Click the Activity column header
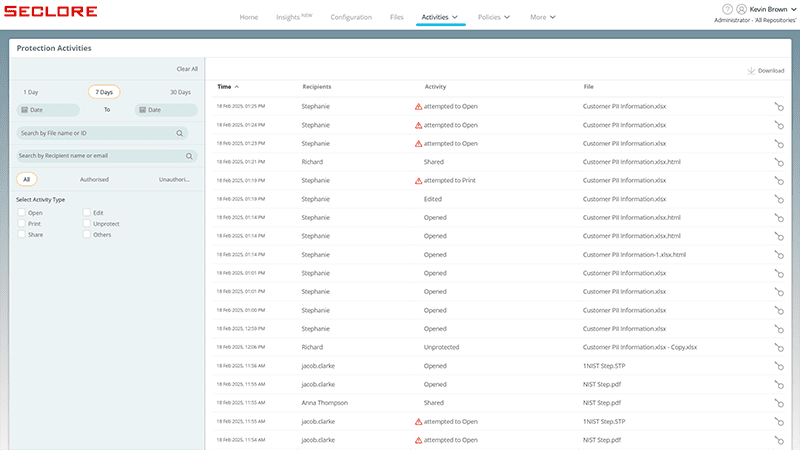The height and width of the screenshot is (450, 800). click(435, 87)
